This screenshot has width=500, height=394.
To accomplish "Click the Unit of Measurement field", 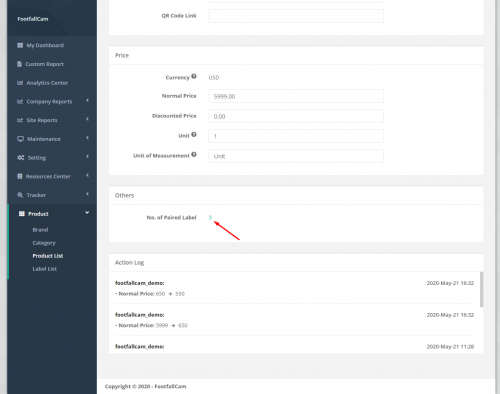I will [x=296, y=156].
